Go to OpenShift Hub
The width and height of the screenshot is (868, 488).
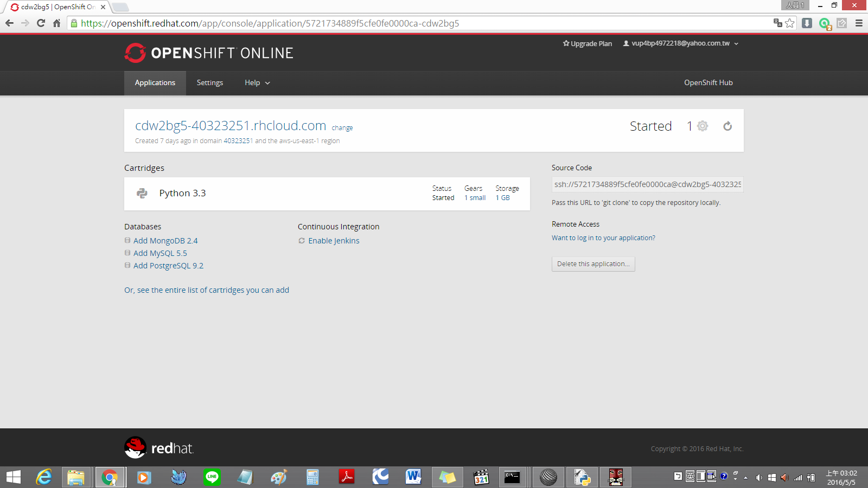(x=708, y=82)
